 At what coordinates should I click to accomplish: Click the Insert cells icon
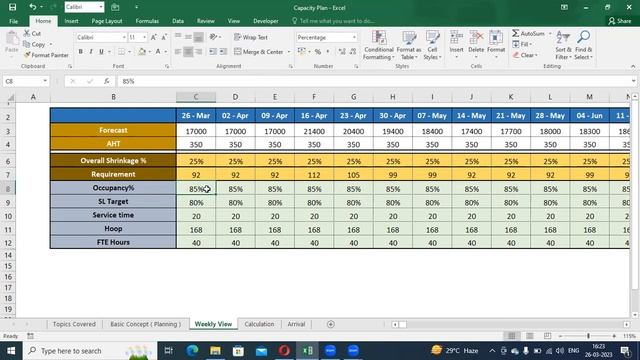(456, 38)
